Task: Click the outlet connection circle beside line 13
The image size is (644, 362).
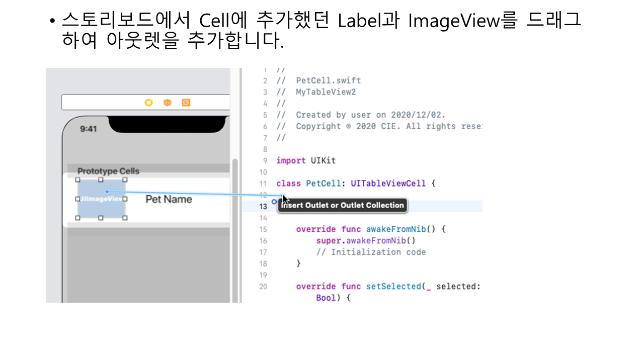Action: tap(274, 202)
